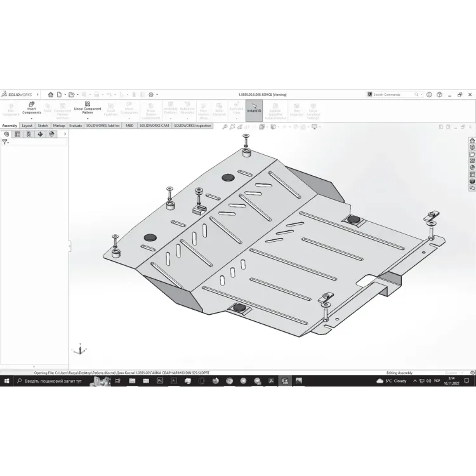This screenshot has width=476, height=476.
Task: Select FeatureManager Design Tree tab icon
Action: (x=6, y=134)
